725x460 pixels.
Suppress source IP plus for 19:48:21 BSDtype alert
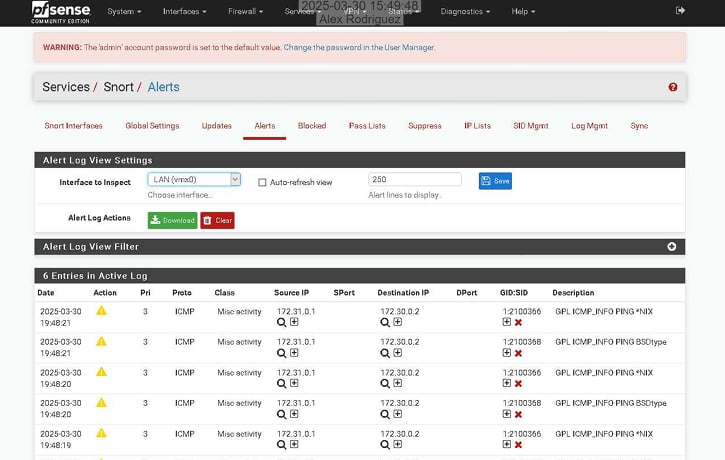click(294, 353)
